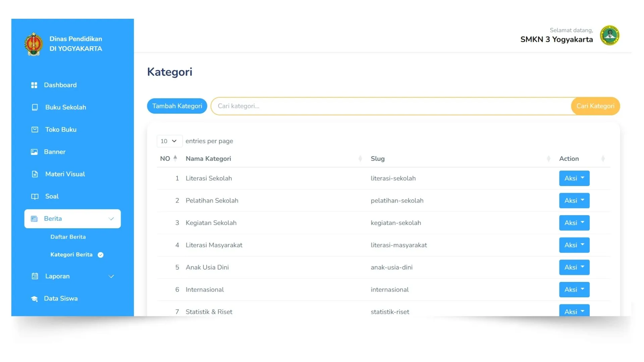The width and height of the screenshot is (644, 362).
Task: Open the entries per page dropdown
Action: point(169,141)
